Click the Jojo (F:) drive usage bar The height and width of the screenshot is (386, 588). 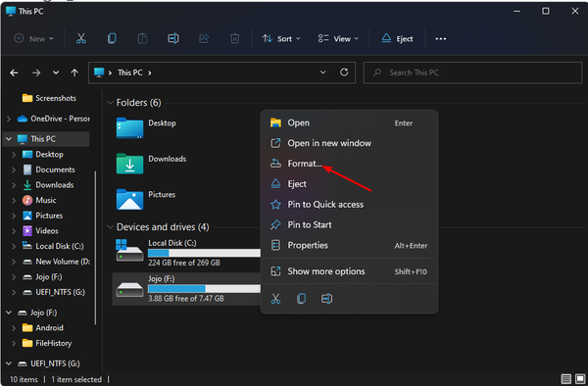204,288
